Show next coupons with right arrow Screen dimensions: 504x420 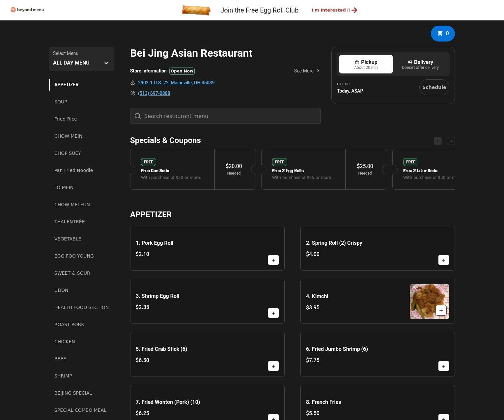point(451,141)
